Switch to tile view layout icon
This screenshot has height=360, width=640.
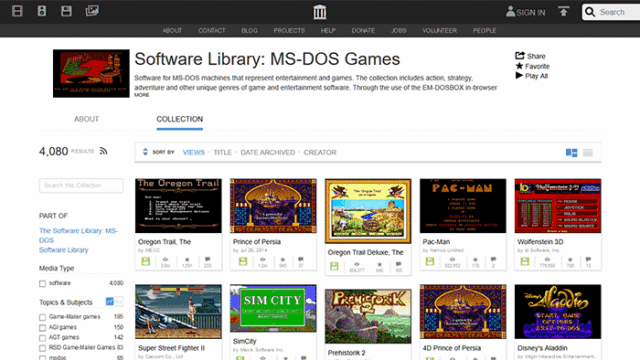point(571,153)
